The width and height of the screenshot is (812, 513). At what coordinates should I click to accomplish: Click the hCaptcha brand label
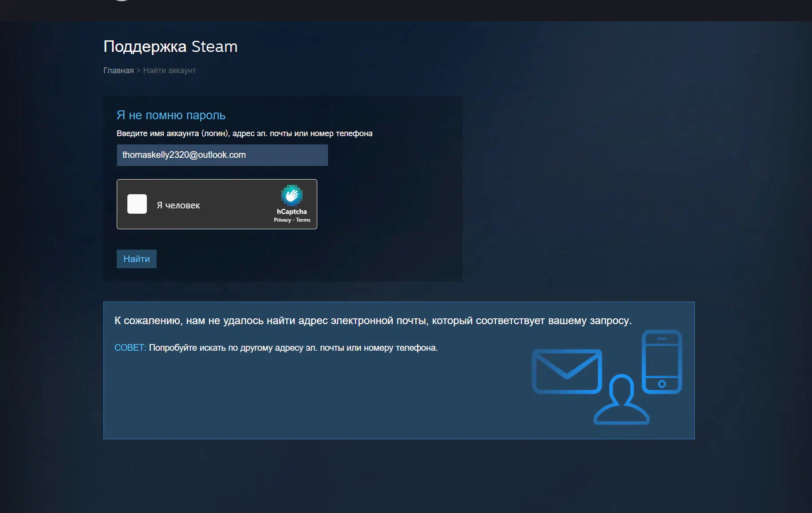pyautogui.click(x=292, y=211)
